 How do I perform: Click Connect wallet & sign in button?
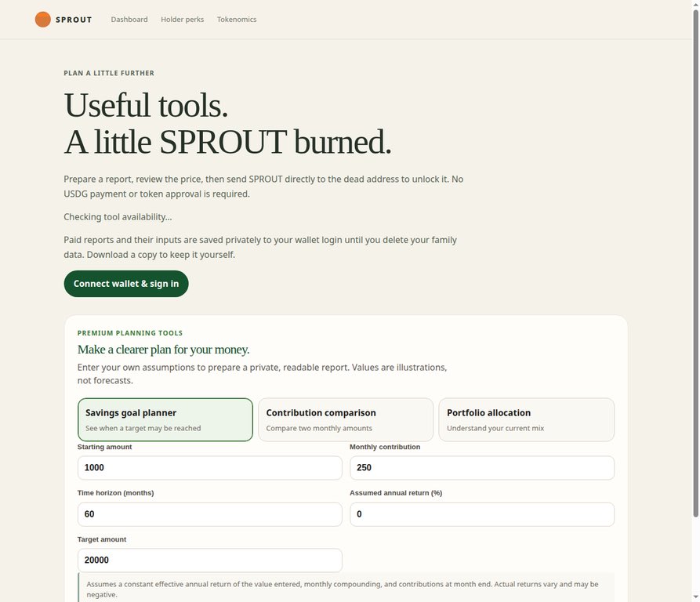[x=126, y=284]
